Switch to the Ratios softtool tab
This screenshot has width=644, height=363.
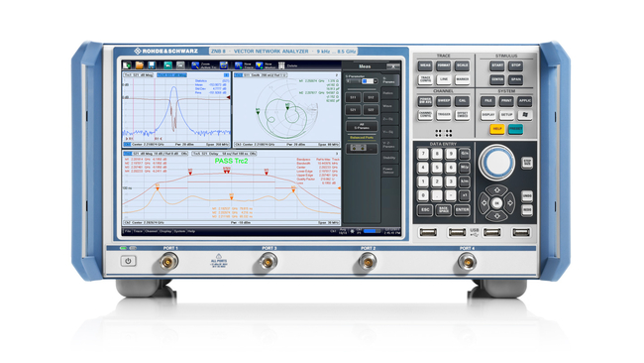point(388,93)
